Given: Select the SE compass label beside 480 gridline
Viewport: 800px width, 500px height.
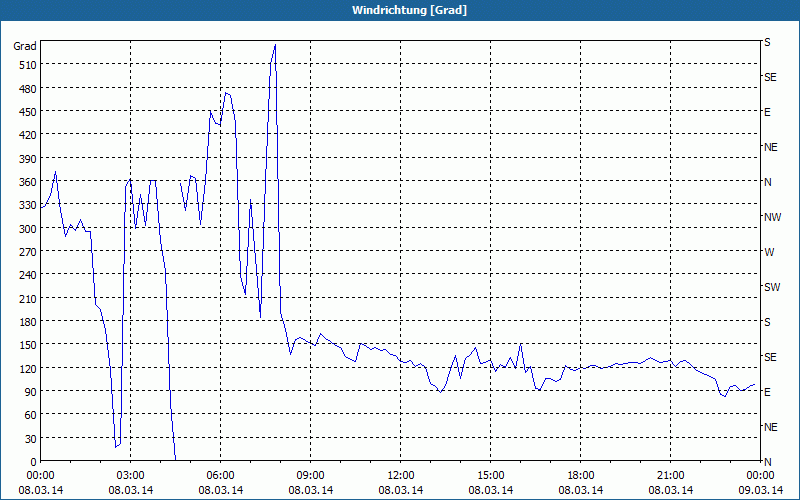Looking at the screenshot, I should click(x=770, y=77).
